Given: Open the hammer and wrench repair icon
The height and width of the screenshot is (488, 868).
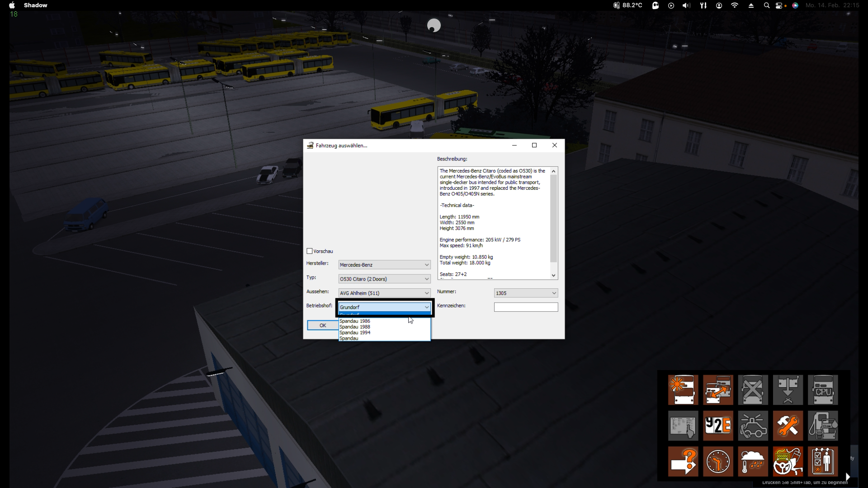Looking at the screenshot, I should pyautogui.click(x=788, y=426).
